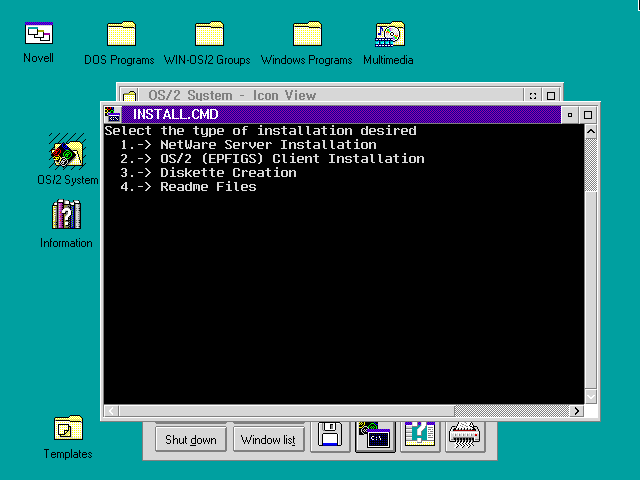Image resolution: width=640 pixels, height=480 pixels.
Task: Click 'Select the type of installation desired' text
Action: (x=260, y=131)
